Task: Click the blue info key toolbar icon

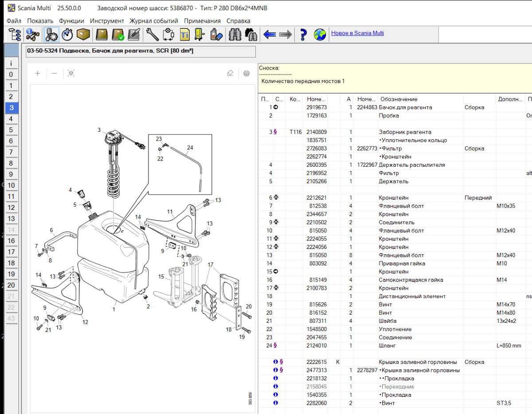Action: click(x=32, y=34)
